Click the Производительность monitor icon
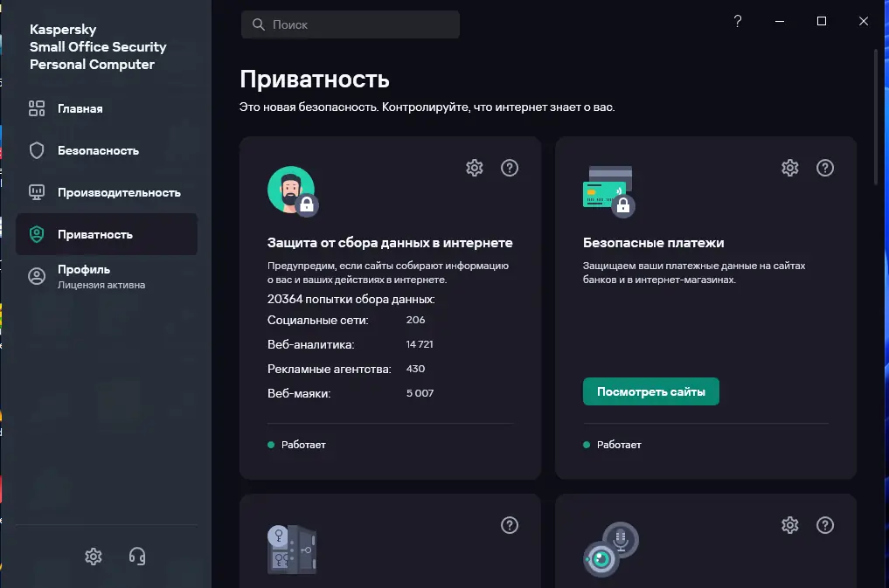889x588 pixels. point(37,192)
